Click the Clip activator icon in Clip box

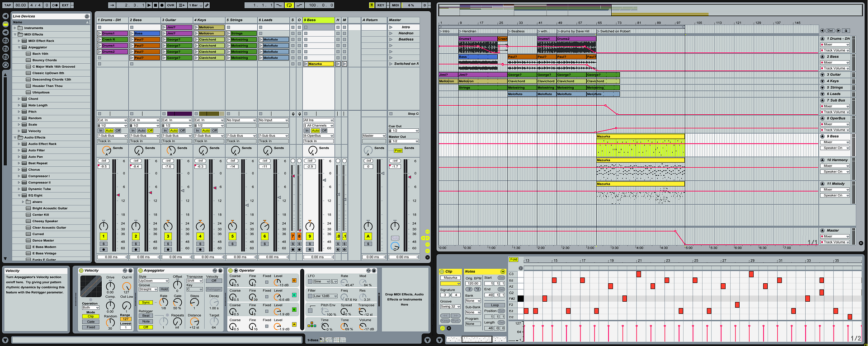pyautogui.click(x=442, y=271)
